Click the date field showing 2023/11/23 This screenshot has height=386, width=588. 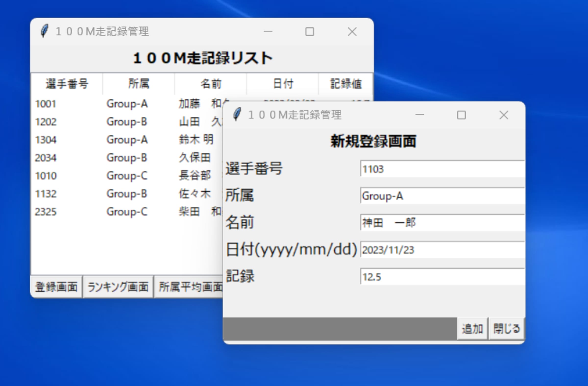coord(442,250)
